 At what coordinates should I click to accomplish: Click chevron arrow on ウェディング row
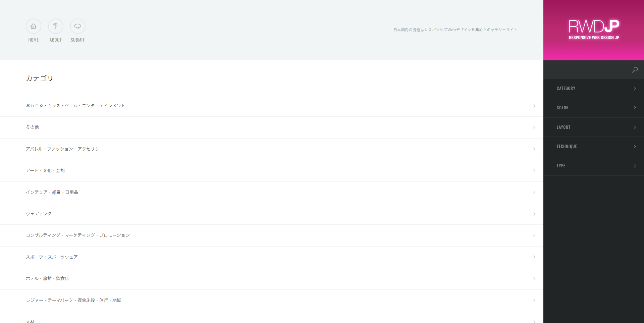(534, 214)
